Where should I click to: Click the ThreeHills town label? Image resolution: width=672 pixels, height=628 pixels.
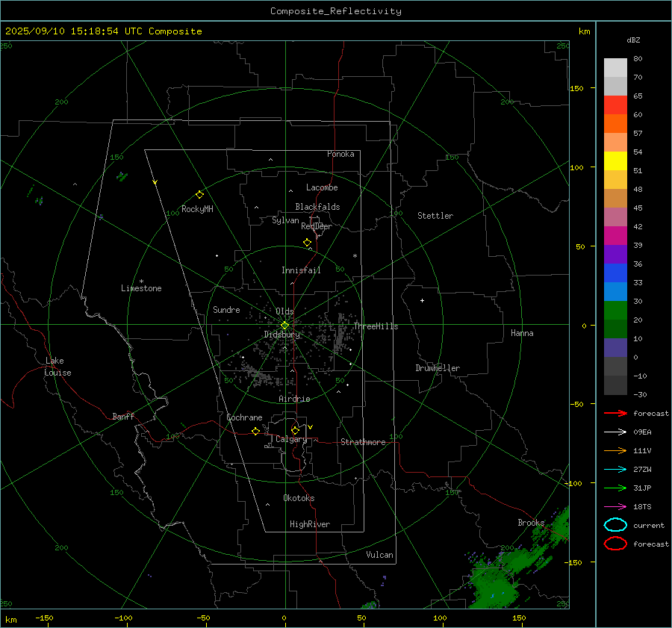tap(376, 326)
